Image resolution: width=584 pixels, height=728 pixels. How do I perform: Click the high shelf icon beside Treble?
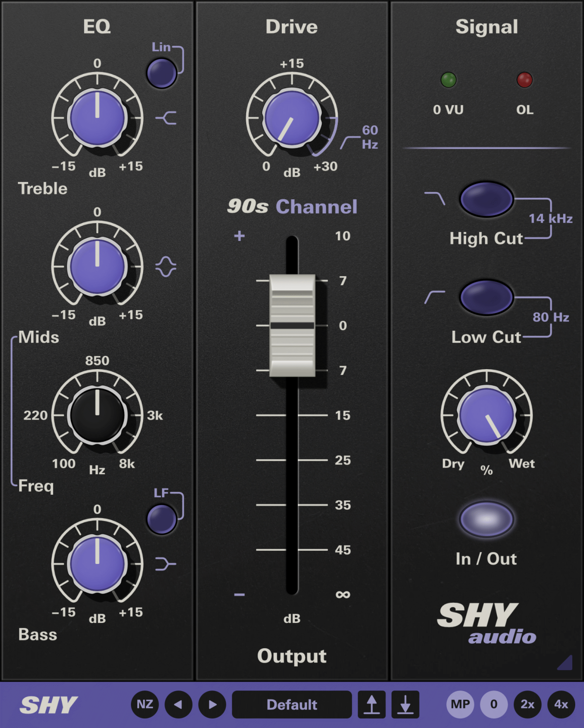click(166, 118)
